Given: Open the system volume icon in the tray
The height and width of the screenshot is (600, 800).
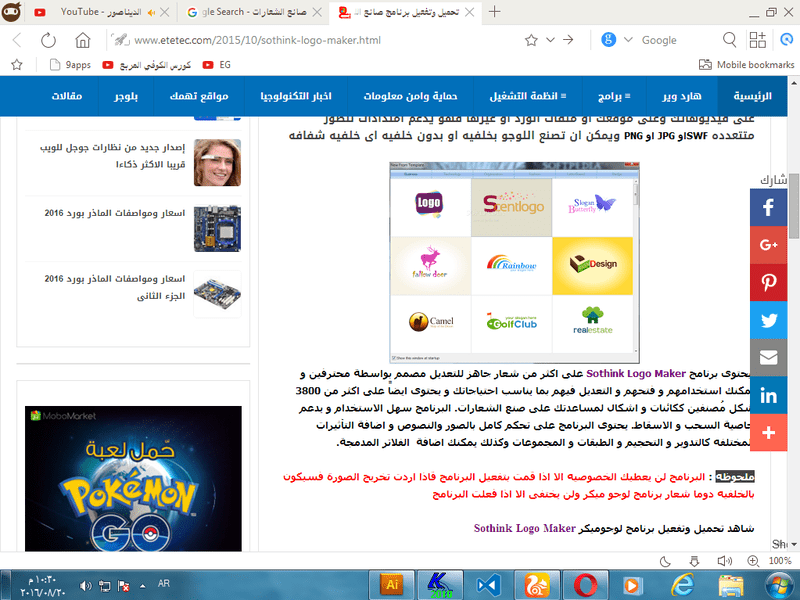Looking at the screenshot, I should (x=86, y=586).
